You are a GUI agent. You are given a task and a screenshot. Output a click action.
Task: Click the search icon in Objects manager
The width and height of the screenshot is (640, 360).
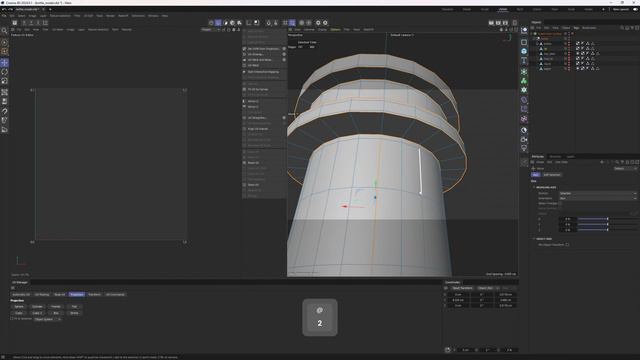tap(622, 28)
